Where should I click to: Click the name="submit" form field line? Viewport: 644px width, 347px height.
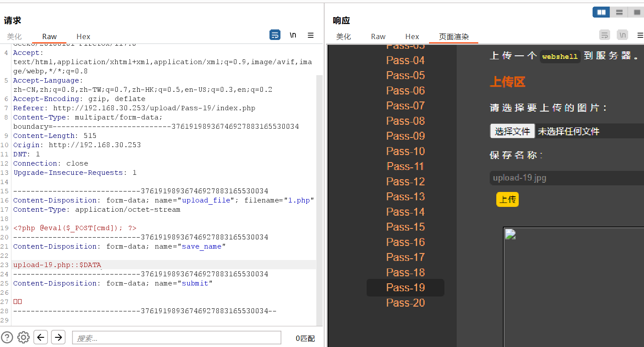[113, 283]
